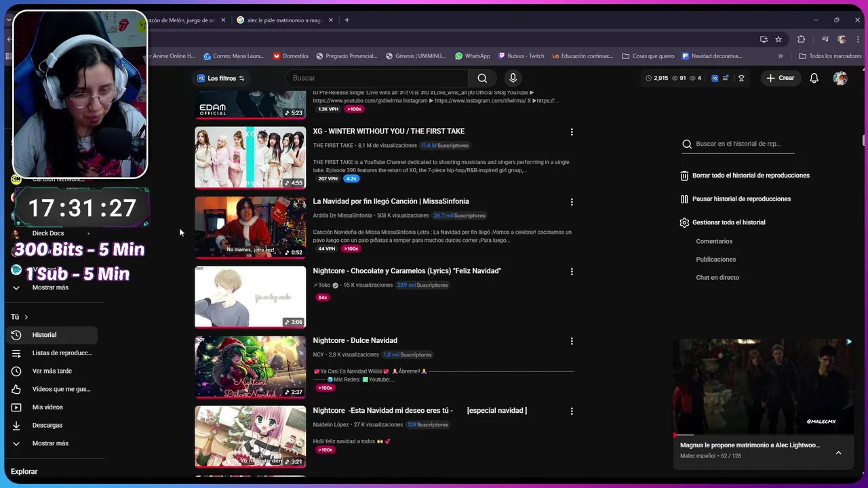Switch to the 'Corazón de Melón' tab
Viewport: 868px width, 488px height.
[x=183, y=20]
